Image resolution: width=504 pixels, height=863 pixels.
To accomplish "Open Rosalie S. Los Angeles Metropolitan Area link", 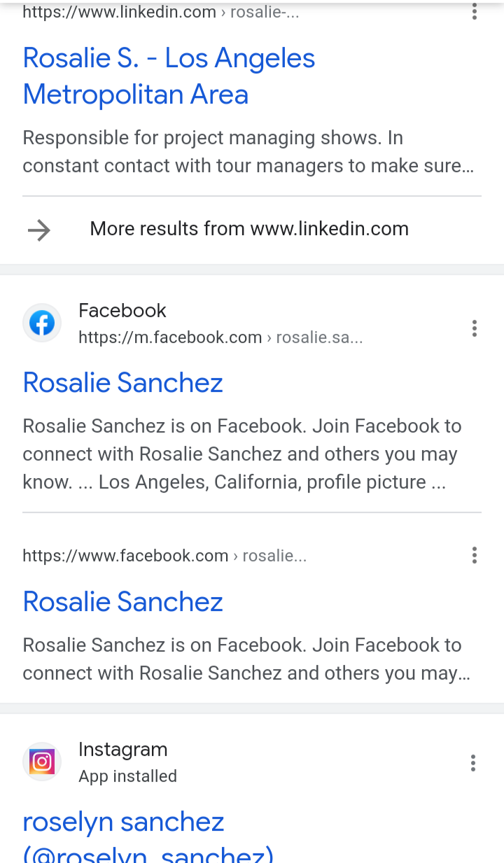I will click(169, 76).
